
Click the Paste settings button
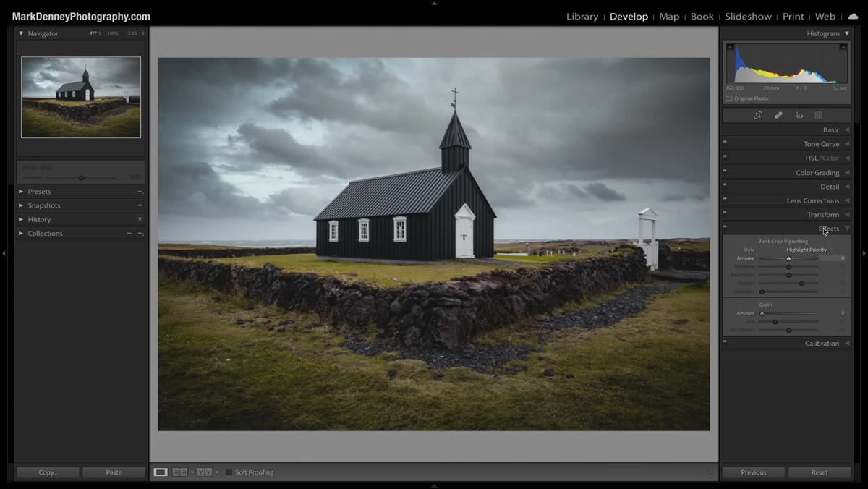click(114, 472)
